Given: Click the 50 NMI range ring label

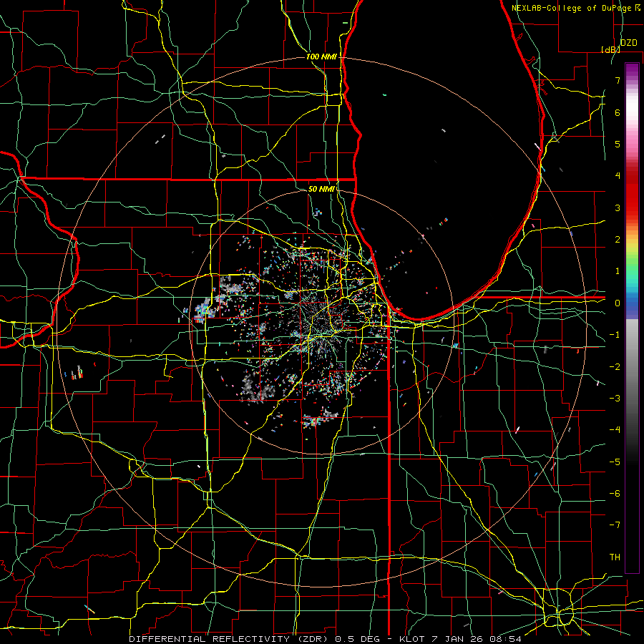Looking at the screenshot, I should (321, 189).
